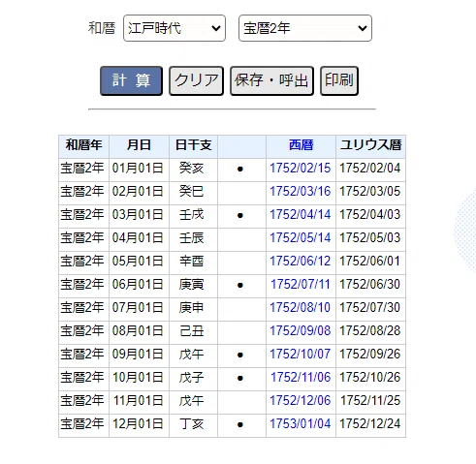
Task: Click the 戊子 day-stem cell
Action: click(x=193, y=378)
